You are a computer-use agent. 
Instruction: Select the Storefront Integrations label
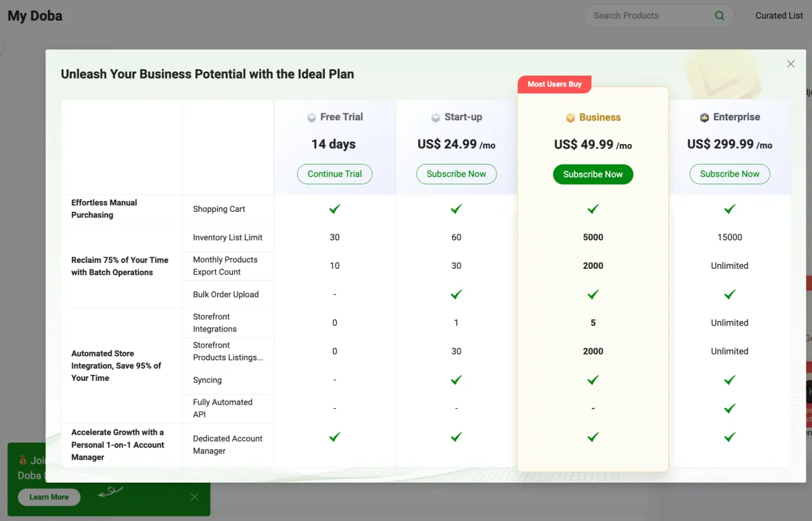(x=215, y=323)
